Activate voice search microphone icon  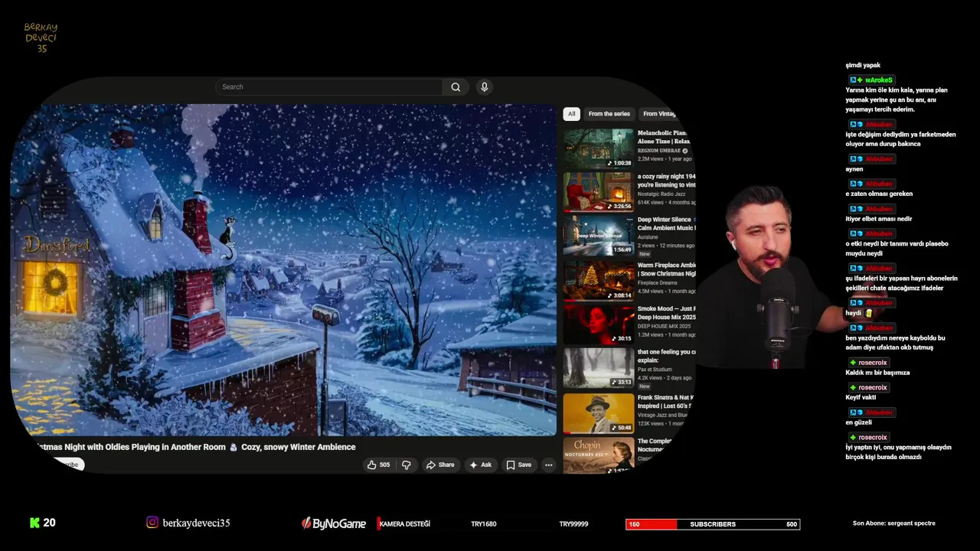click(x=484, y=87)
